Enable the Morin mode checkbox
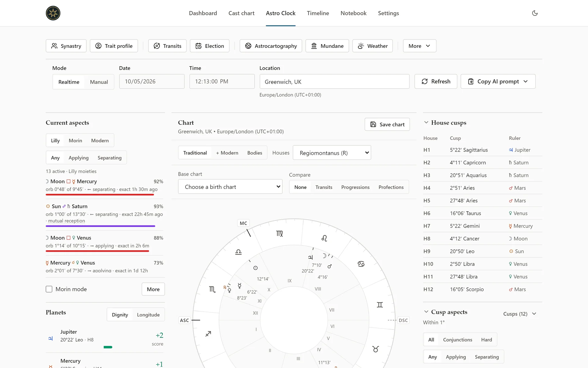This screenshot has height=368, width=588. tap(49, 289)
